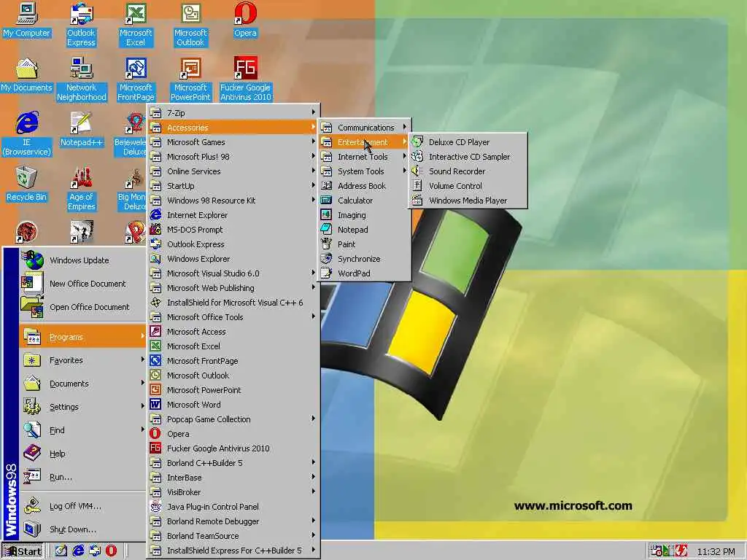The image size is (747, 560).
Task: Select Programs in the Start menu
Action: click(x=82, y=337)
